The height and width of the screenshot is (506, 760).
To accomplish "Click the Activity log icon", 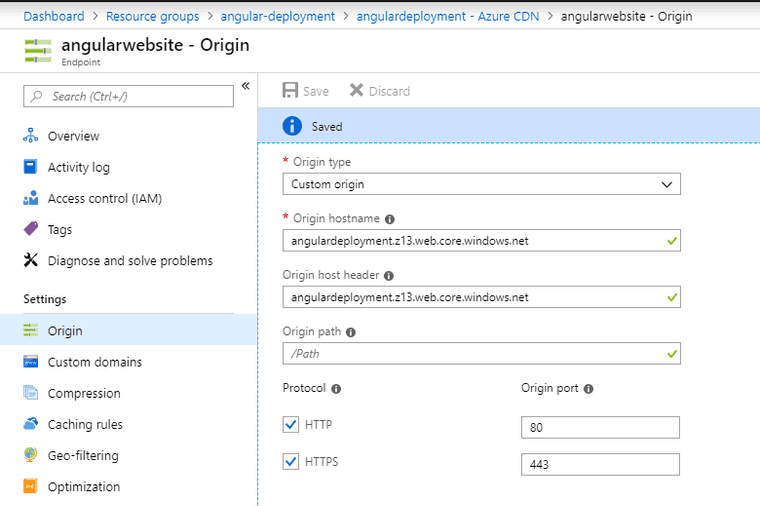I will [30, 167].
